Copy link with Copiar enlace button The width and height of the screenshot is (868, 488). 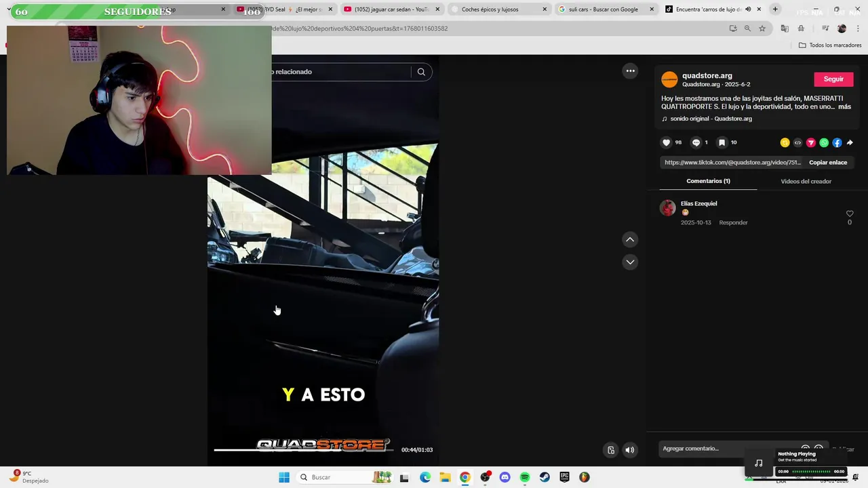[x=828, y=163]
